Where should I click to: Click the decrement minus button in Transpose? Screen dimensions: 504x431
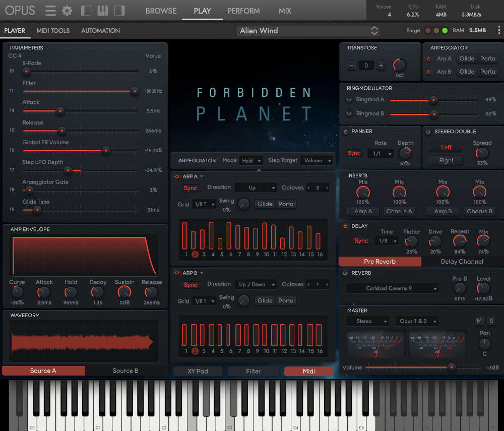(x=351, y=65)
